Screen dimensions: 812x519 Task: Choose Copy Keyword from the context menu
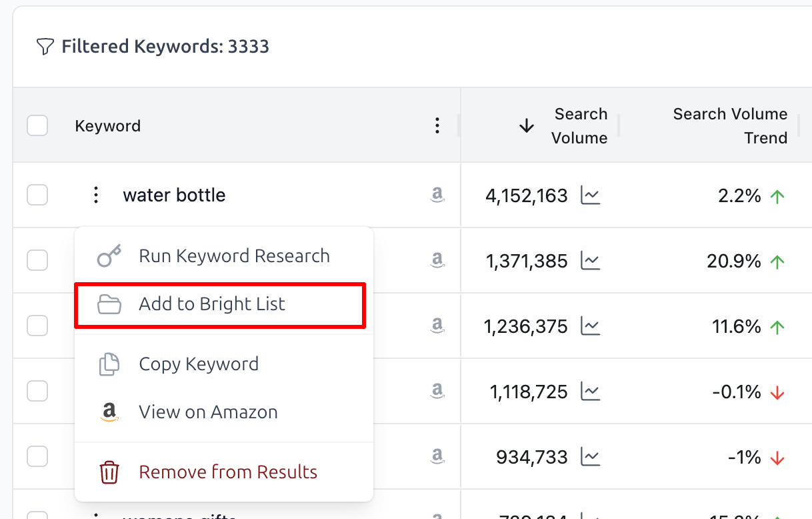[x=199, y=364]
